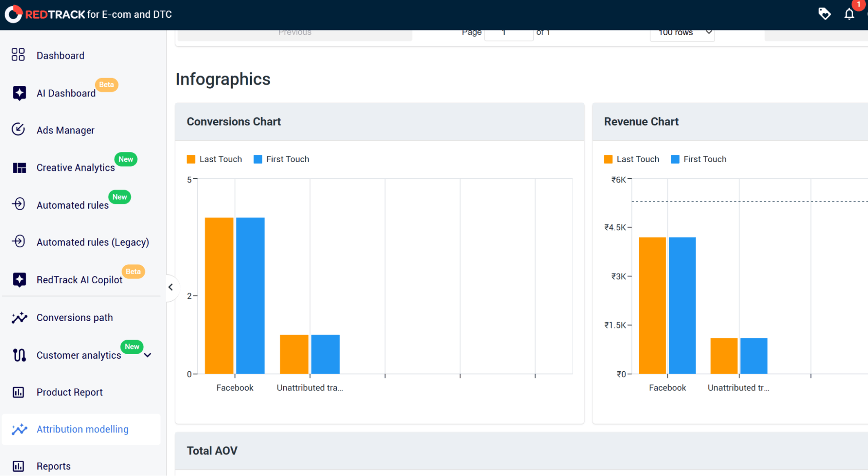The image size is (868, 476).
Task: Click Facebook Last Touch bar in Conversions Chart
Action: click(219, 295)
